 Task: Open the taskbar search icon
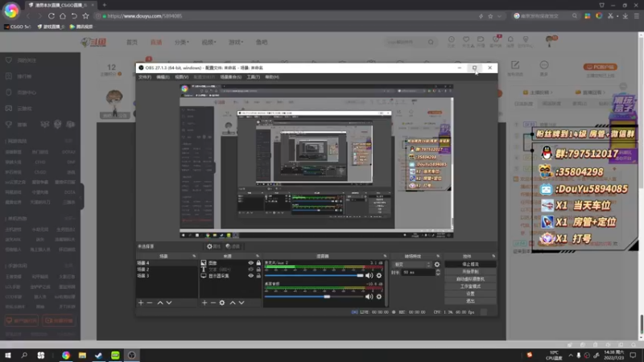click(24, 355)
